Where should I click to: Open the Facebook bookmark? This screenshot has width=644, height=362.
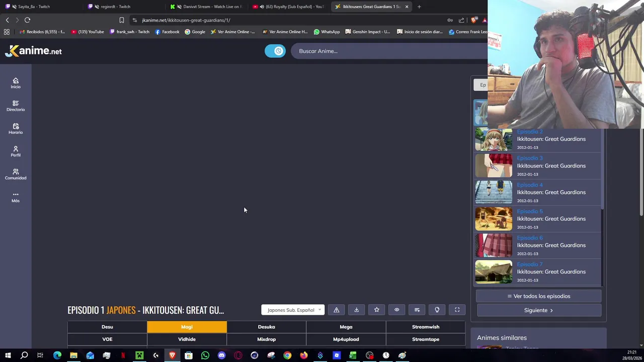pos(167,32)
